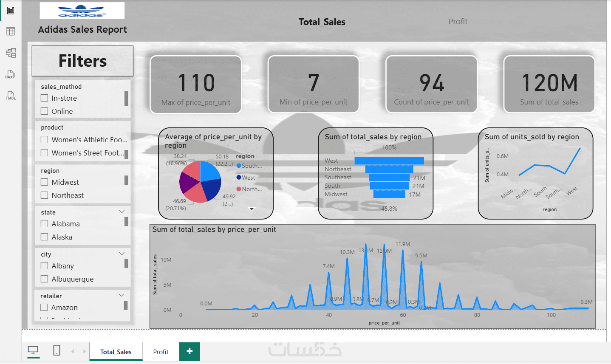
Task: Open the Table view icon
Action: pos(11,31)
